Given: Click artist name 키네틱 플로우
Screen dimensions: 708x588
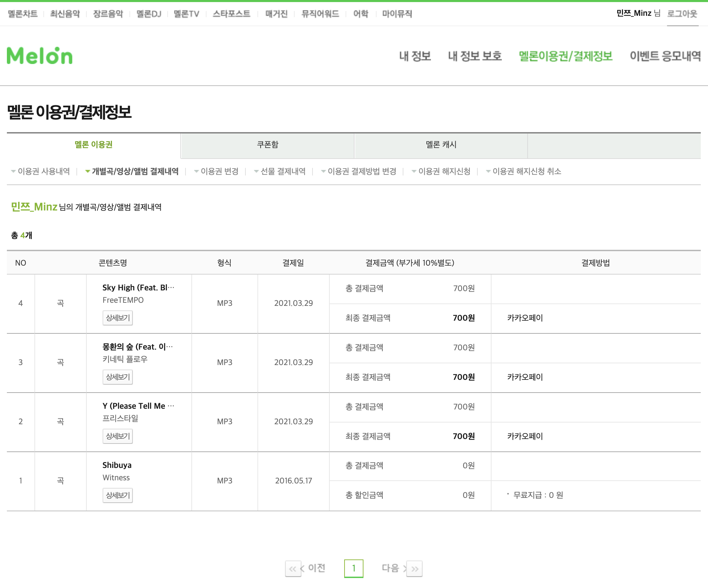Looking at the screenshot, I should 125,359.
